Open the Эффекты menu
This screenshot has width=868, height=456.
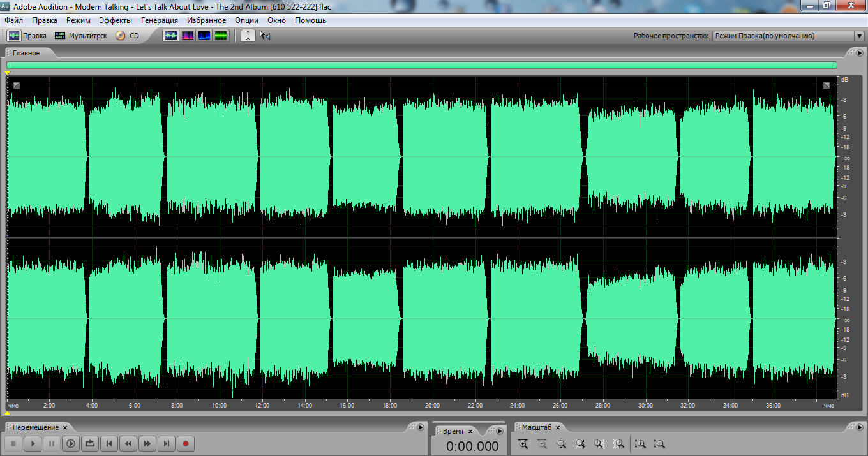click(116, 20)
